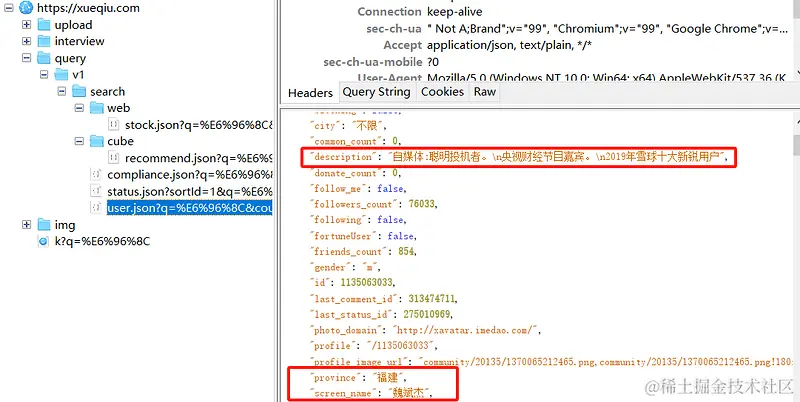
Task: Select the status.json request
Action: tap(190, 192)
